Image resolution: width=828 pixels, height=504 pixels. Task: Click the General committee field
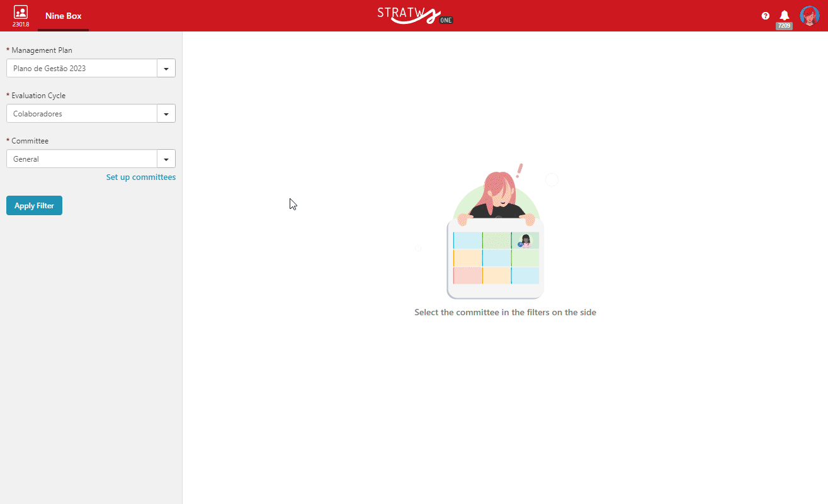pyautogui.click(x=82, y=159)
